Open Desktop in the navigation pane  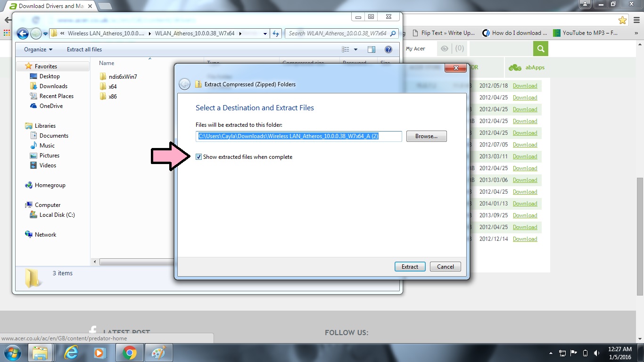tap(50, 76)
